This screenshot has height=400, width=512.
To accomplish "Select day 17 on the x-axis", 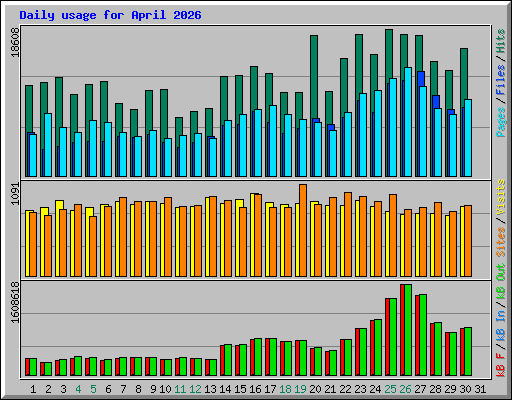I will [270, 389].
